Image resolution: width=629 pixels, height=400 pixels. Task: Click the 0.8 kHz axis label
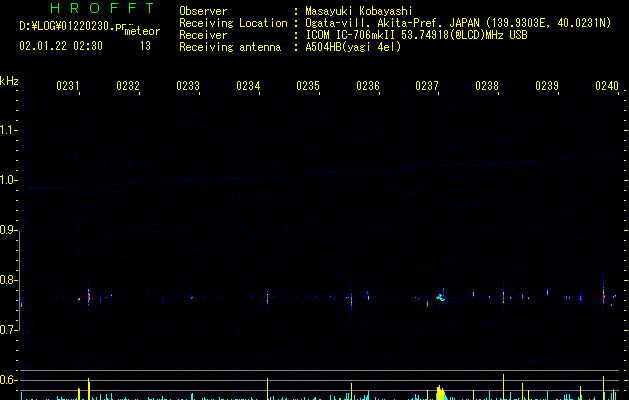pyautogui.click(x=8, y=280)
